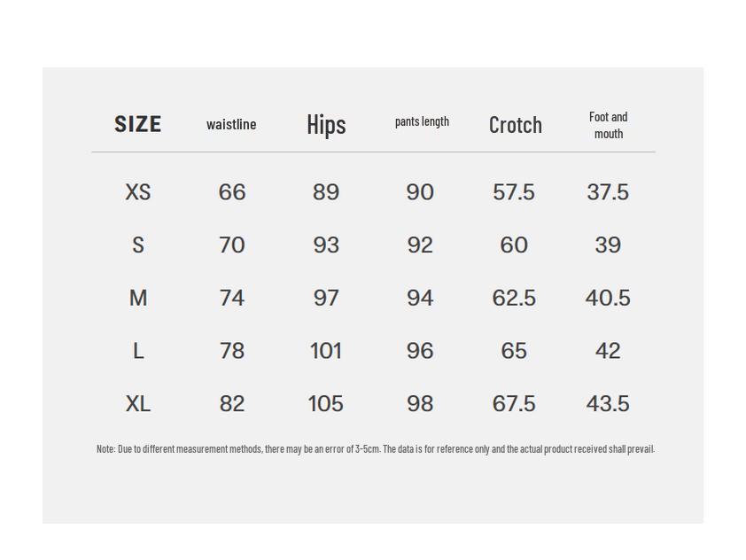
Task: Click the Crotch column header
Action: point(516,124)
